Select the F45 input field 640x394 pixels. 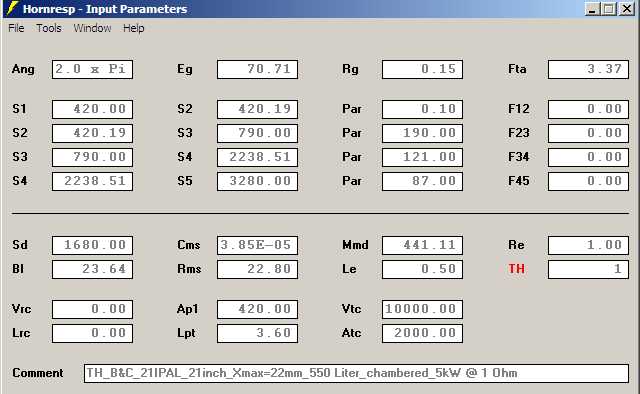point(588,181)
